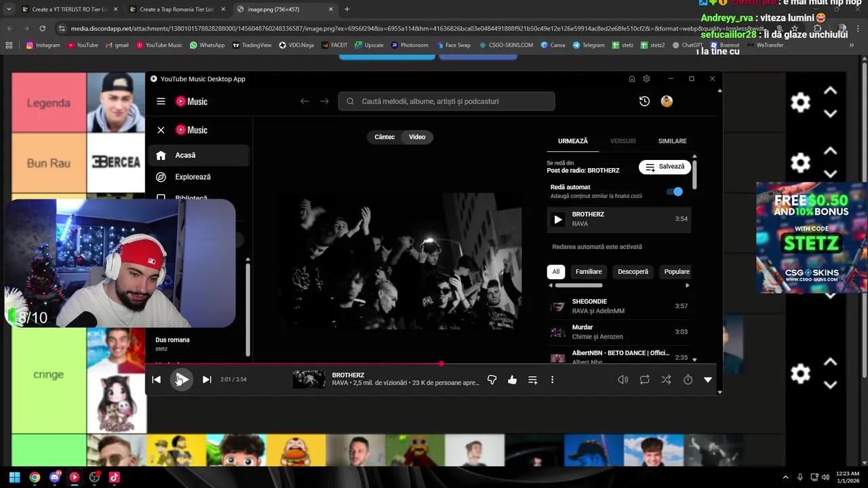Click the filter chips horizontal scrollbar
868x488 pixels.
578,285
